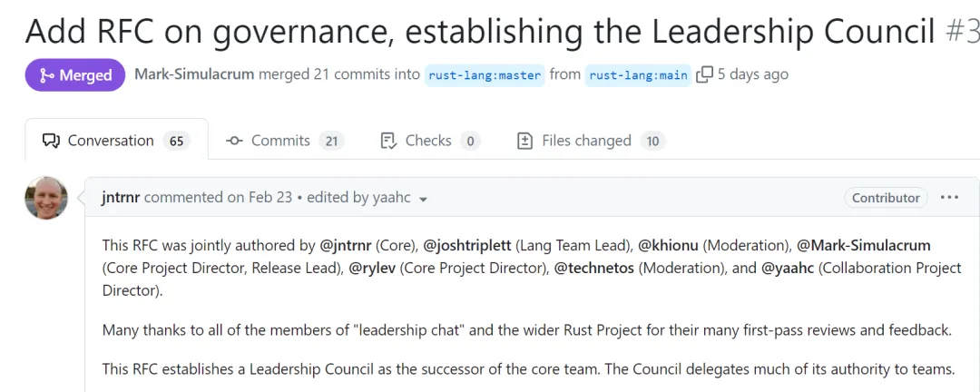Screen dimensions: 980x392
Task: Click the Contributor label badge
Action: [886, 198]
